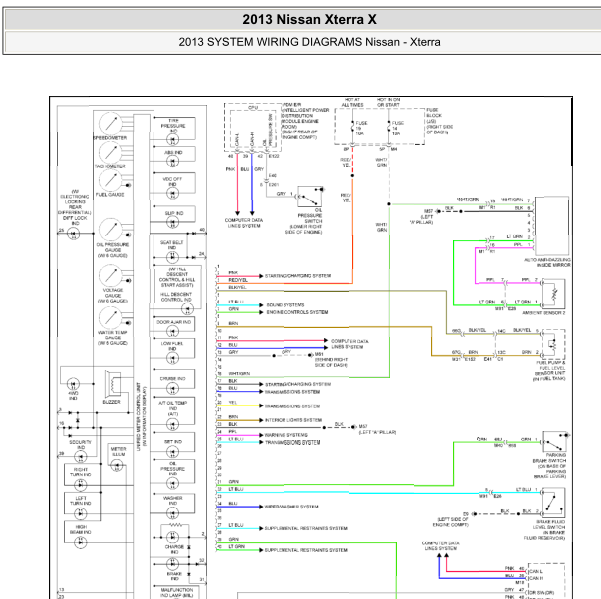Click the low fuel indicator LED symbol
This screenshot has height=599, width=601.
172,358
